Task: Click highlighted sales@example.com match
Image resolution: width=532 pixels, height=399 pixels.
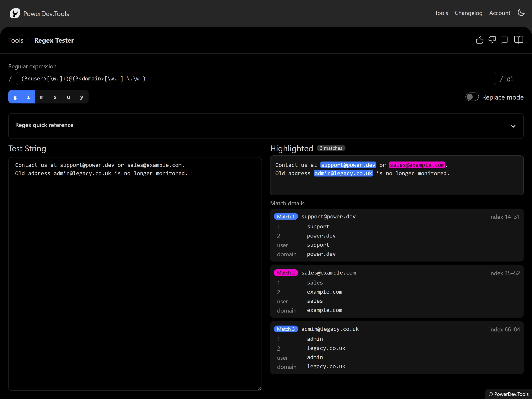Action: (x=417, y=165)
